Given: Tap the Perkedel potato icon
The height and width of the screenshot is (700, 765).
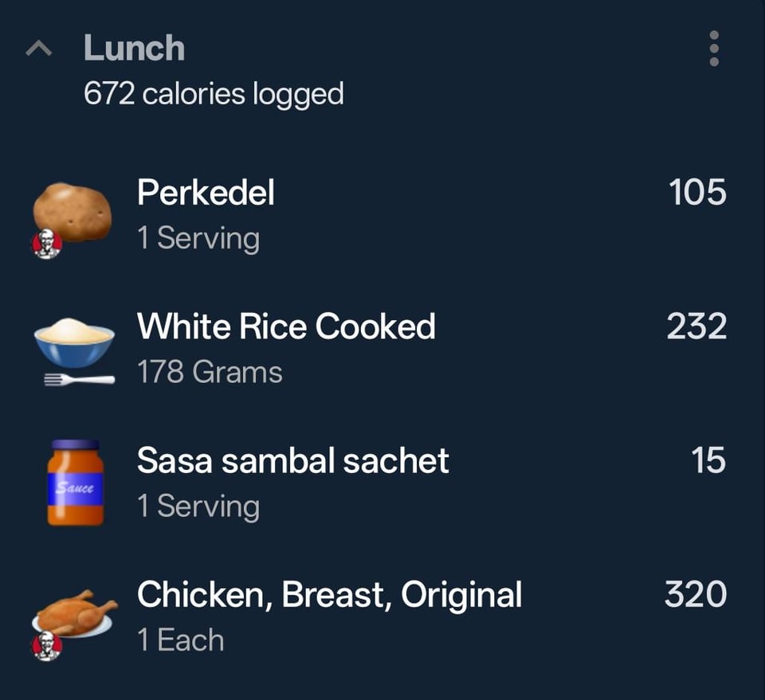Looking at the screenshot, I should coord(72,211).
